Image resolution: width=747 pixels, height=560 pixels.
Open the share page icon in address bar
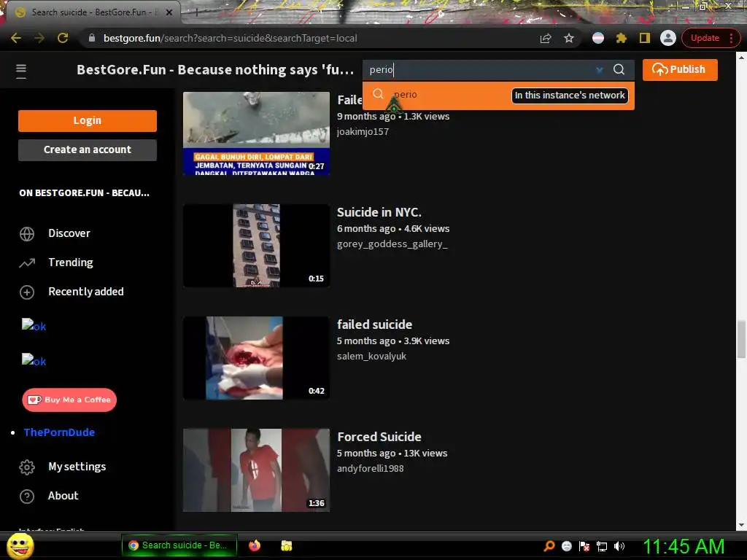click(546, 38)
